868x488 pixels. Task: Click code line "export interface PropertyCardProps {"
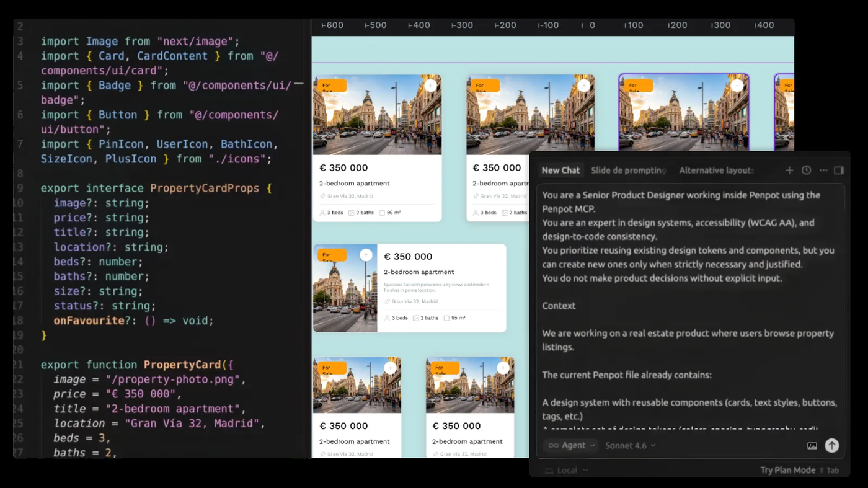point(156,188)
